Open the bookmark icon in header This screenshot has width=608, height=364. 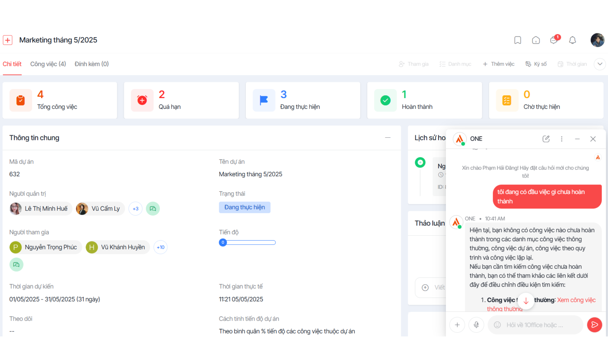[518, 40]
